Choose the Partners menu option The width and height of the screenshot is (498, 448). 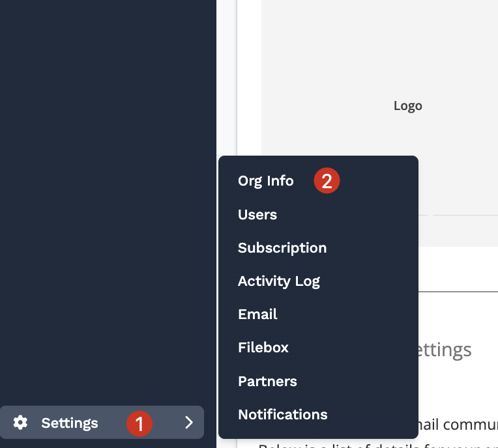click(267, 382)
